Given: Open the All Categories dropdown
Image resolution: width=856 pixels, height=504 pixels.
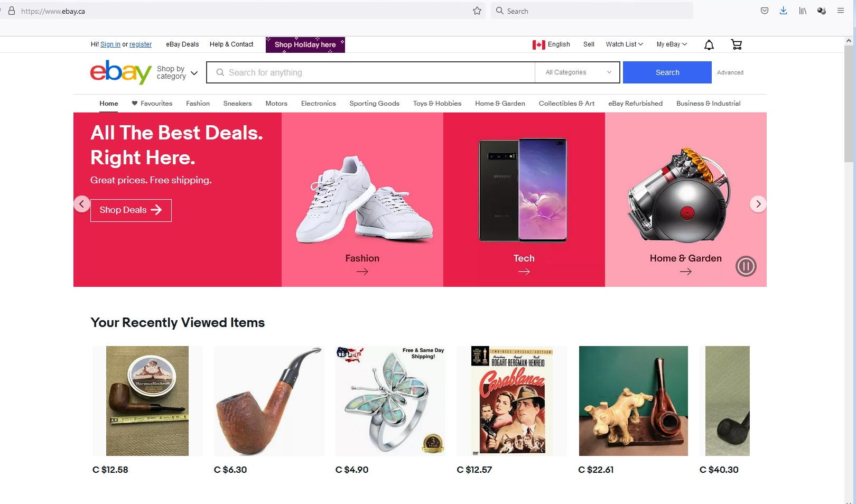Looking at the screenshot, I should click(x=578, y=72).
